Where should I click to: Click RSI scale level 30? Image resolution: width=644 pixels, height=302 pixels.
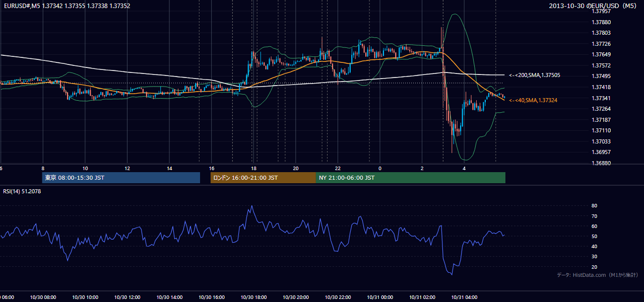pyautogui.click(x=595, y=256)
